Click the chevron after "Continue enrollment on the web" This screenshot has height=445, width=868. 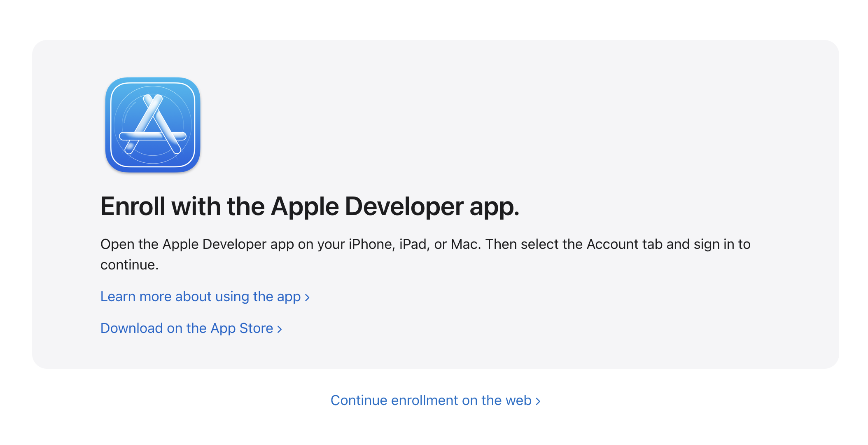(538, 400)
